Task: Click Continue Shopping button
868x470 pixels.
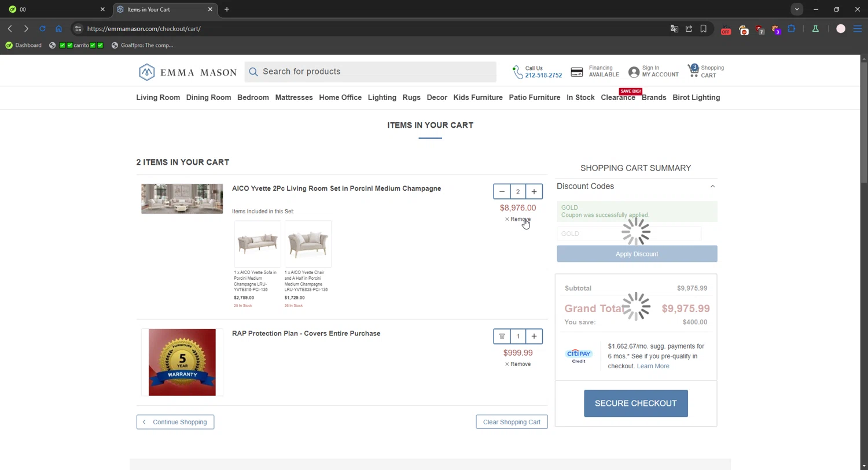Action: (175, 422)
